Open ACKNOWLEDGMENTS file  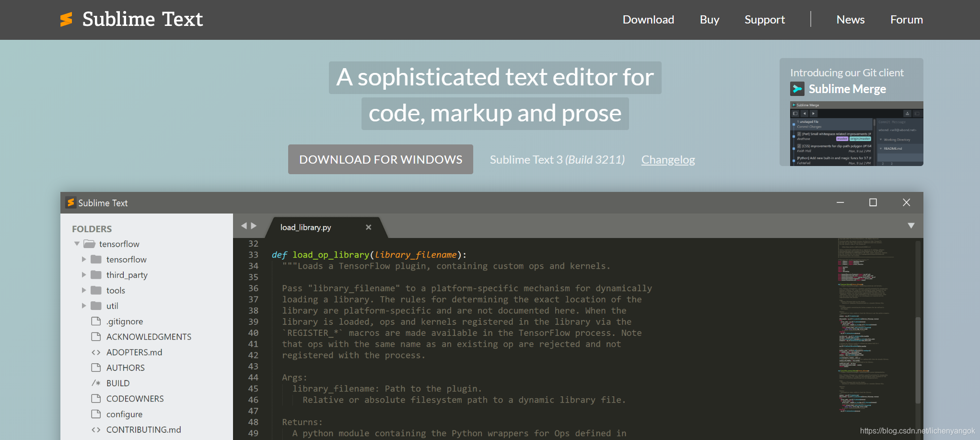coord(149,337)
